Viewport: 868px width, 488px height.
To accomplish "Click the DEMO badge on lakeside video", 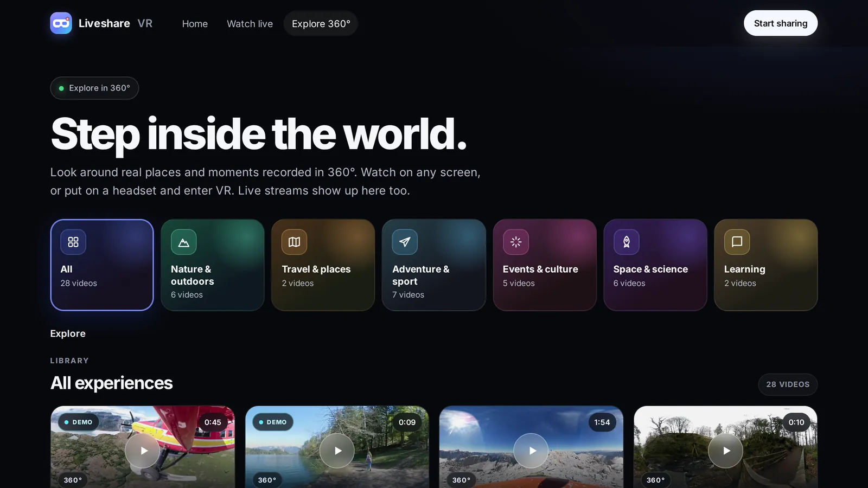I will pyautogui.click(x=272, y=422).
